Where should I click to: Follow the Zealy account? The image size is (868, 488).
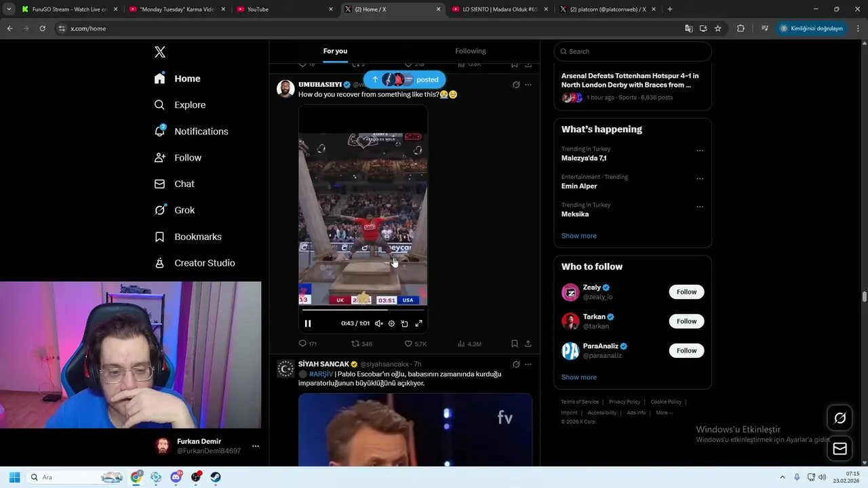click(x=686, y=292)
